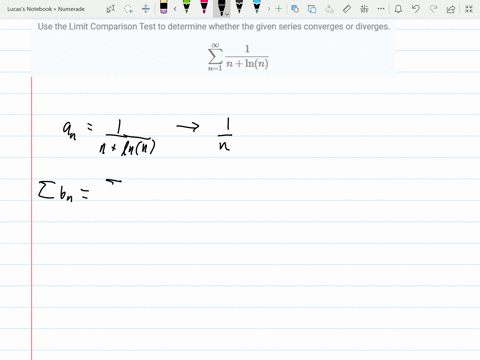
Task: Redo the last action
Action: (433, 9)
